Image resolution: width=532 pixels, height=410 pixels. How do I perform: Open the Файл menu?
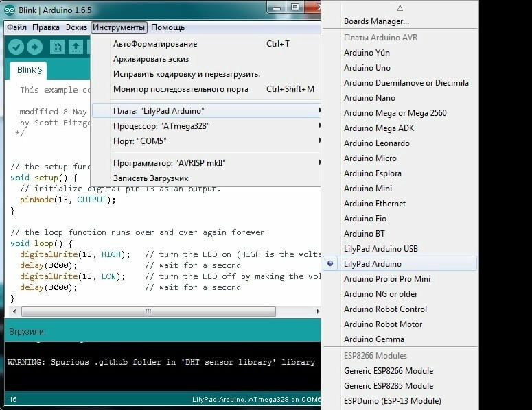tap(16, 27)
